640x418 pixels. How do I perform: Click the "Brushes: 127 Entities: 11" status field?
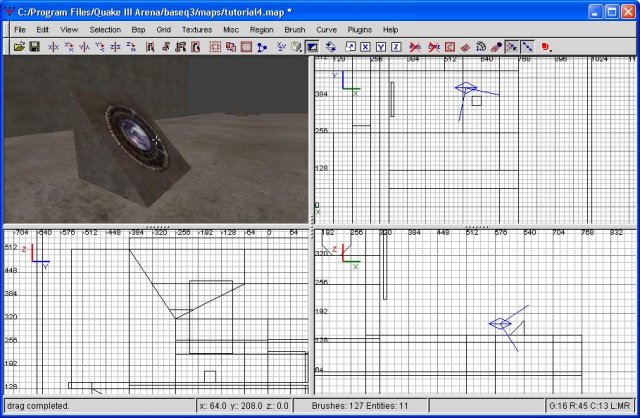360,406
